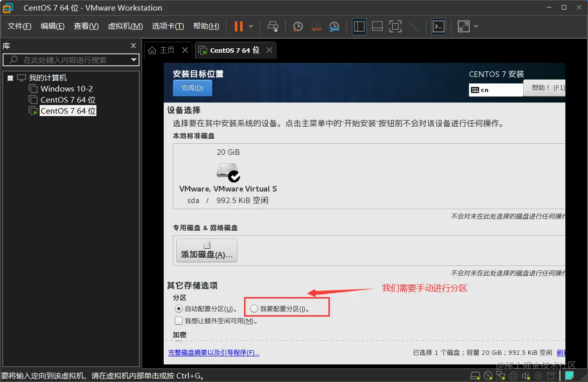588x382 pixels.
Task: Toggle the library sidebar view icon
Action: (x=359, y=26)
